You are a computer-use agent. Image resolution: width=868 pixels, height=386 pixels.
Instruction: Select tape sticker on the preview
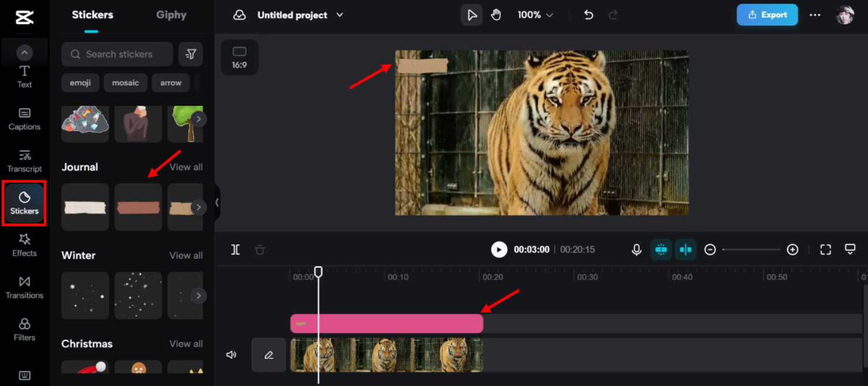pos(422,65)
